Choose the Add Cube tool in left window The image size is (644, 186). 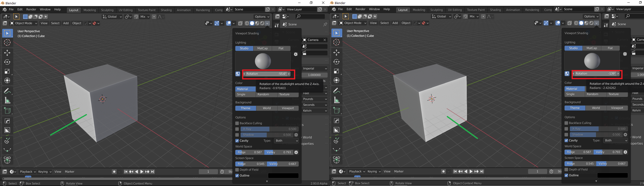click(x=7, y=110)
